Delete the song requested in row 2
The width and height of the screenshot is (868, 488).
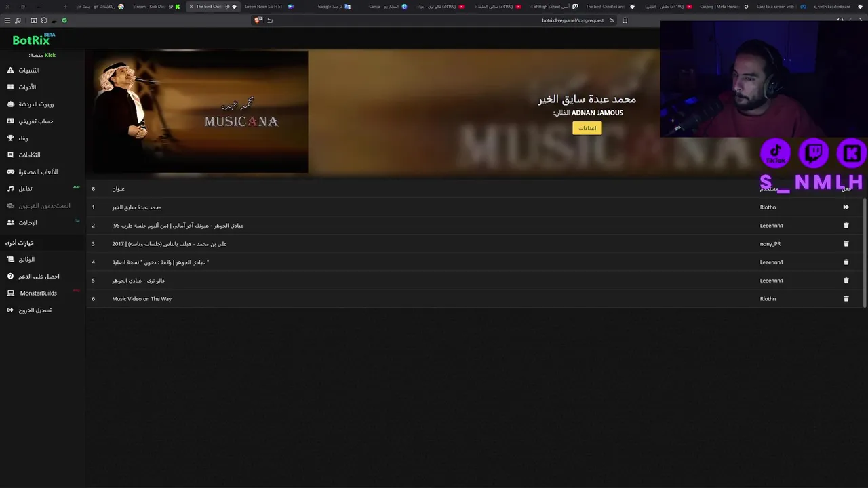click(x=846, y=225)
